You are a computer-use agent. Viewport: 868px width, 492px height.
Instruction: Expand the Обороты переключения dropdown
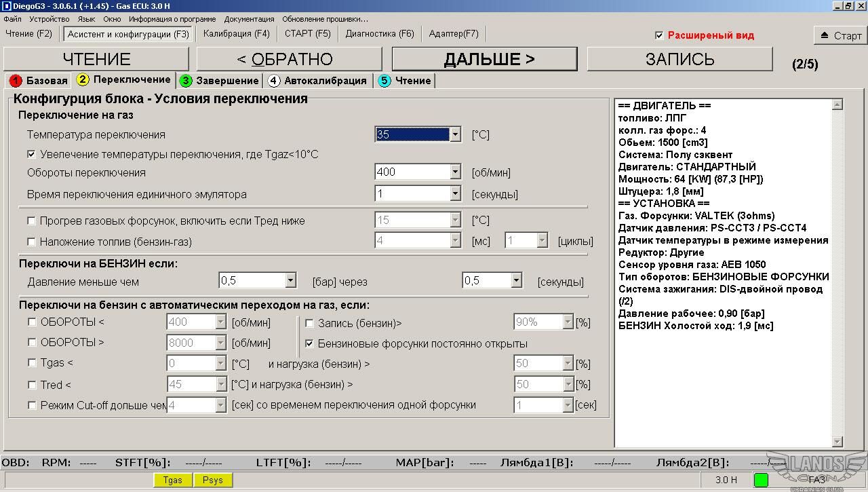pos(455,172)
